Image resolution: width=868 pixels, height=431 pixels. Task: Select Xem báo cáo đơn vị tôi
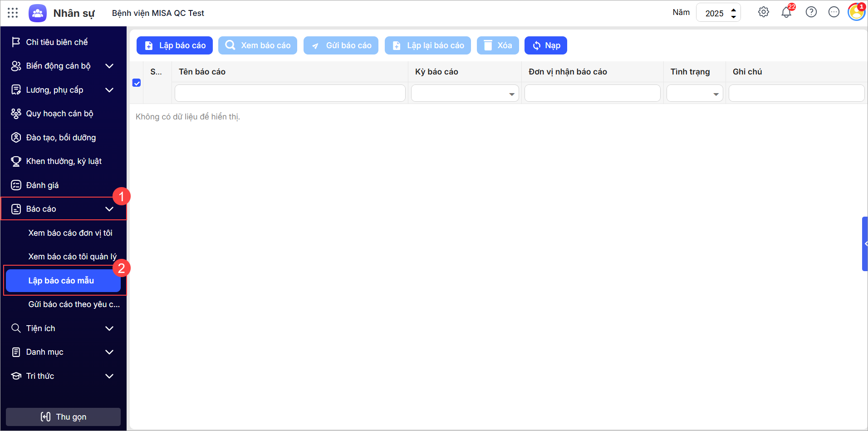[70, 233]
